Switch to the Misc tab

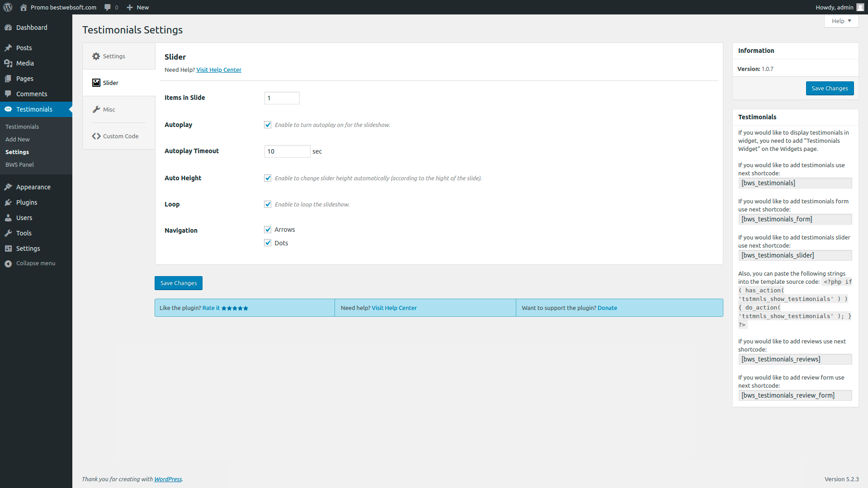click(x=119, y=109)
